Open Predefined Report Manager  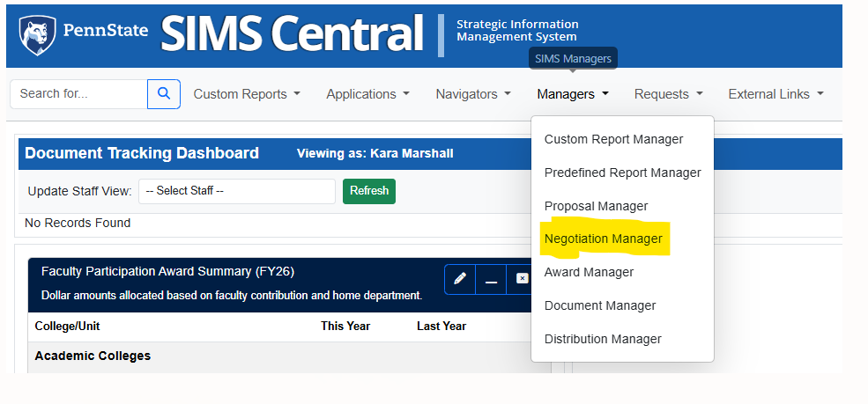pos(622,173)
